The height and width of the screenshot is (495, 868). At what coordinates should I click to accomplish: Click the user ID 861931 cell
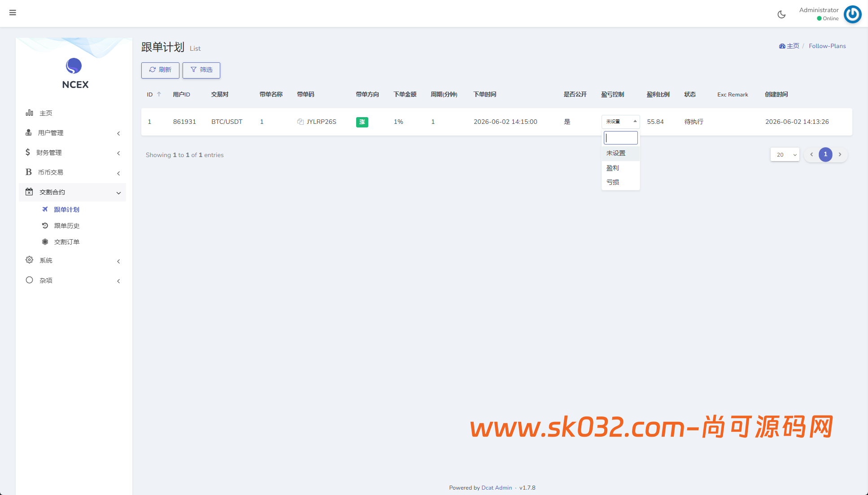[x=184, y=122]
